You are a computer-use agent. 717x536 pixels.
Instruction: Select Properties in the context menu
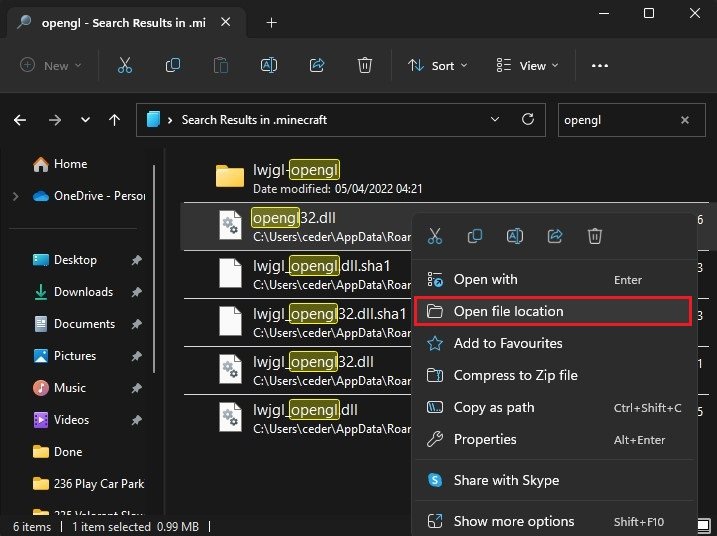click(x=485, y=439)
